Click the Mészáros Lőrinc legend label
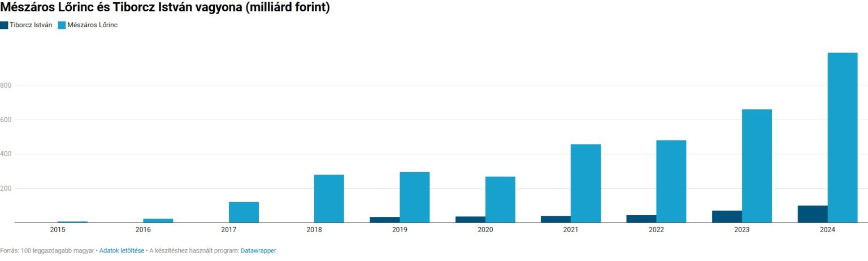 point(93,25)
